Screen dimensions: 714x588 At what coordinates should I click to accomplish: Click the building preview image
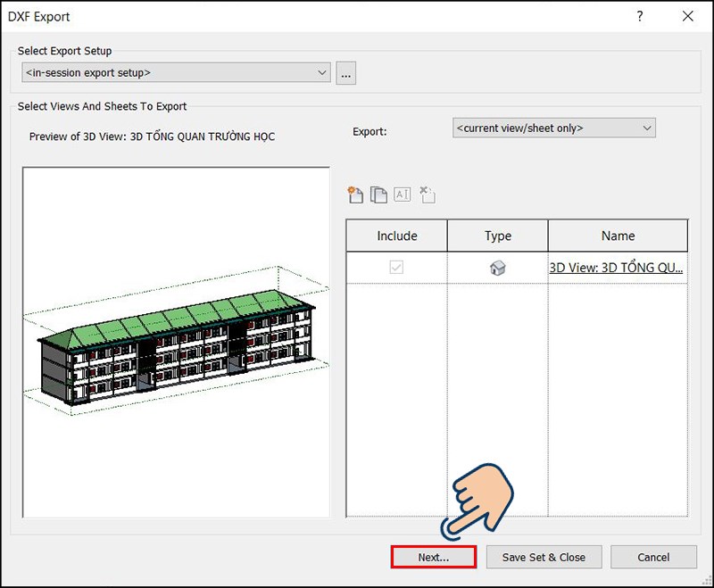point(176,343)
